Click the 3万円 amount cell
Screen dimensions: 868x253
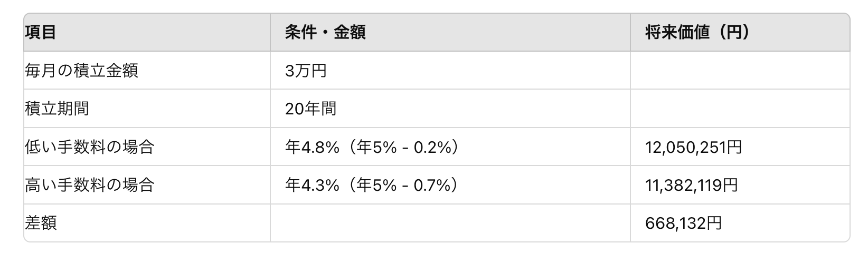pos(306,71)
